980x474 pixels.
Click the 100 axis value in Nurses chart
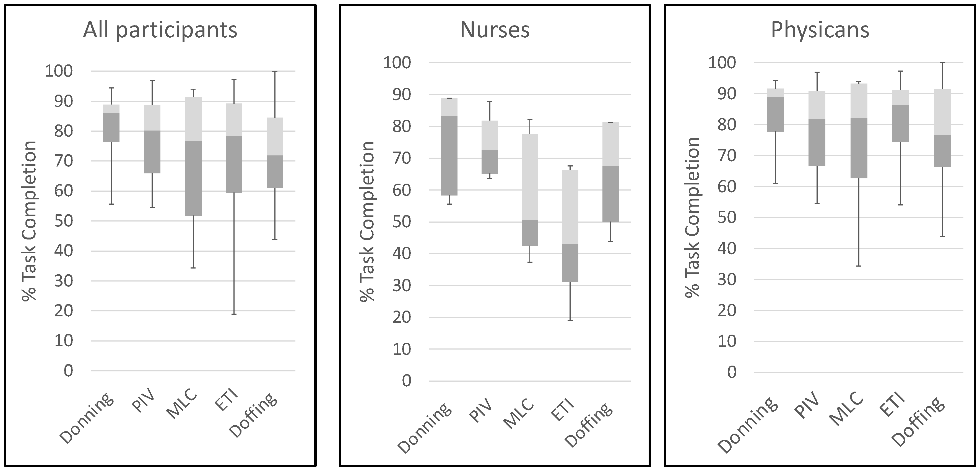(x=397, y=63)
